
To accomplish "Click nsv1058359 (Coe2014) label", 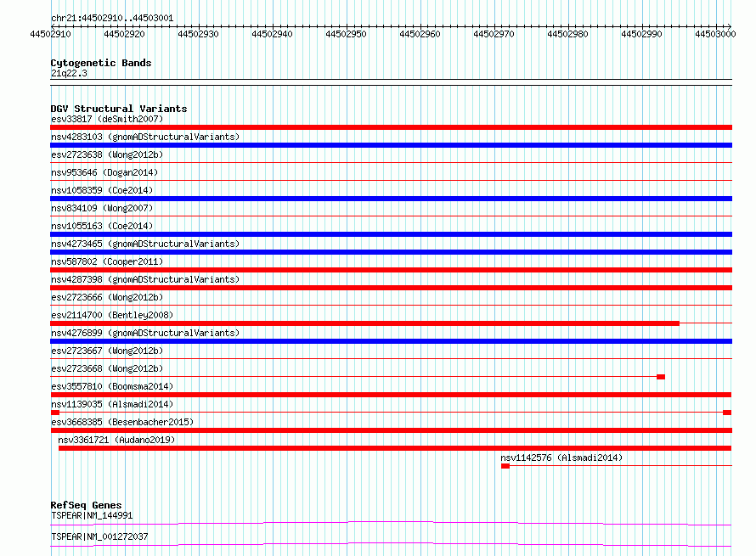I will point(102,190).
